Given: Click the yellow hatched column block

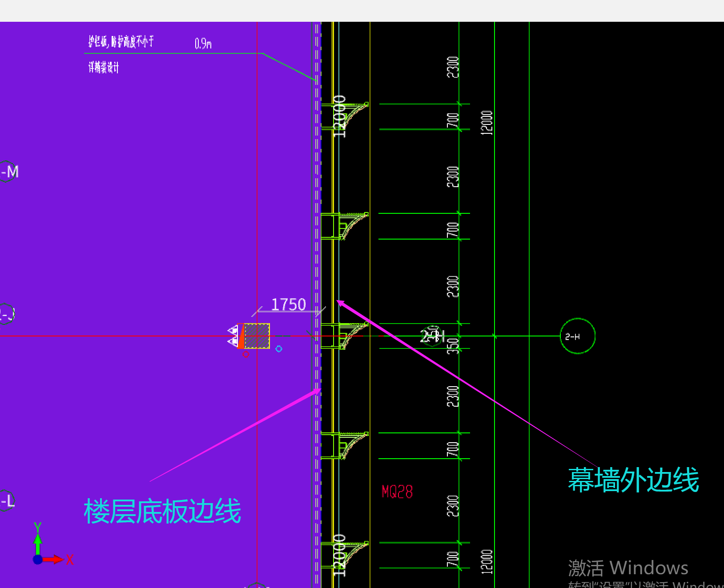Looking at the screenshot, I should 257,336.
